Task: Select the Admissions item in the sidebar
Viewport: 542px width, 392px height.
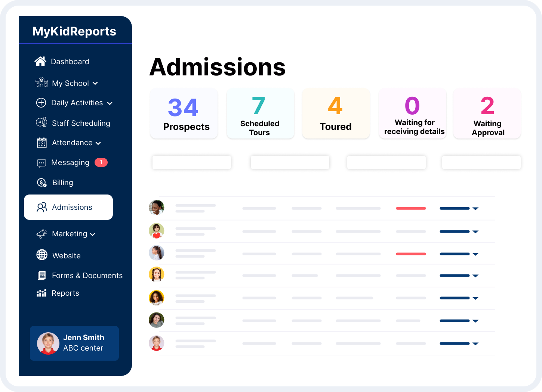Action: click(x=68, y=207)
